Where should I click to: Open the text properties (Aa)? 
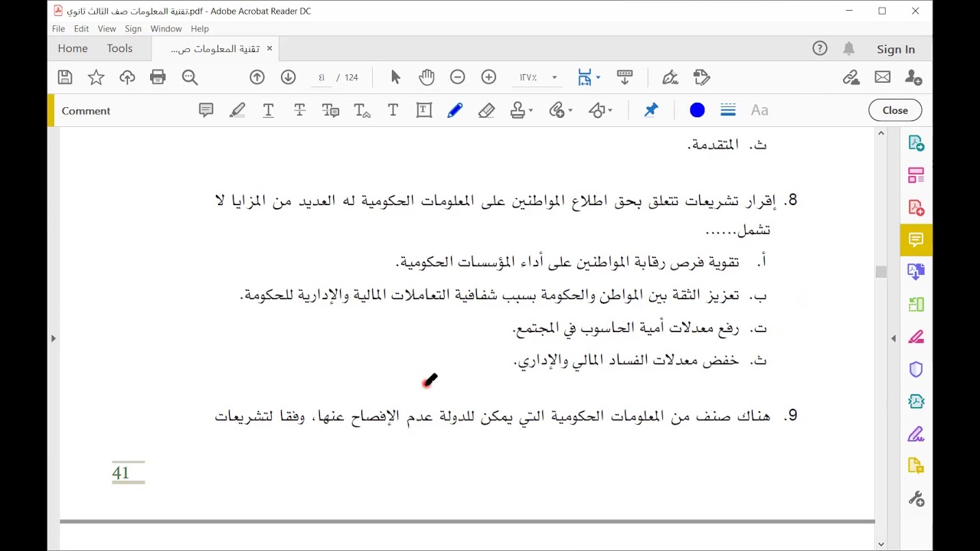pyautogui.click(x=759, y=110)
